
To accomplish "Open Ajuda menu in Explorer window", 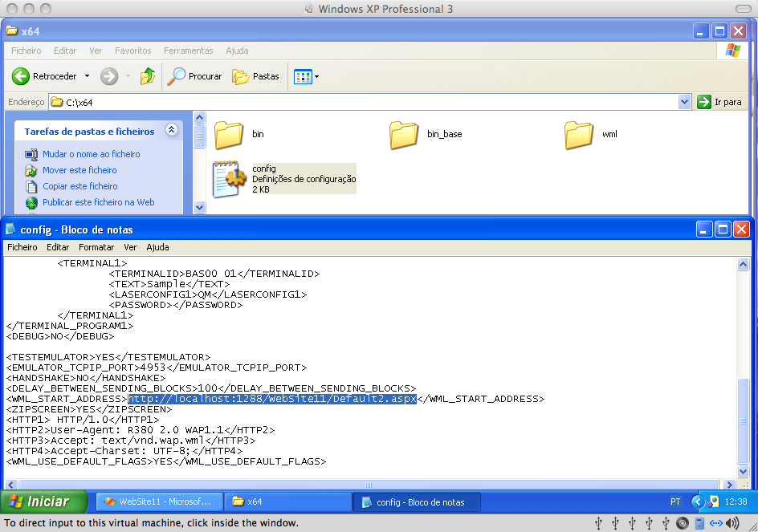I will click(x=237, y=51).
